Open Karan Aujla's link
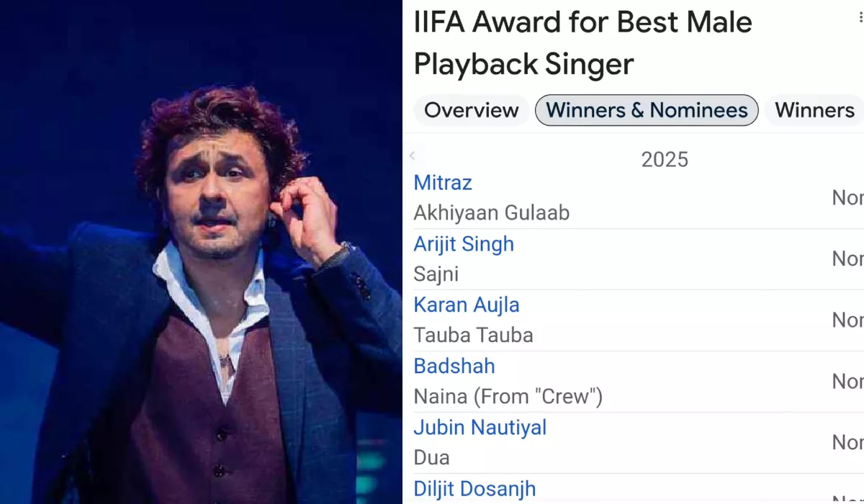The width and height of the screenshot is (864, 504). click(x=466, y=305)
